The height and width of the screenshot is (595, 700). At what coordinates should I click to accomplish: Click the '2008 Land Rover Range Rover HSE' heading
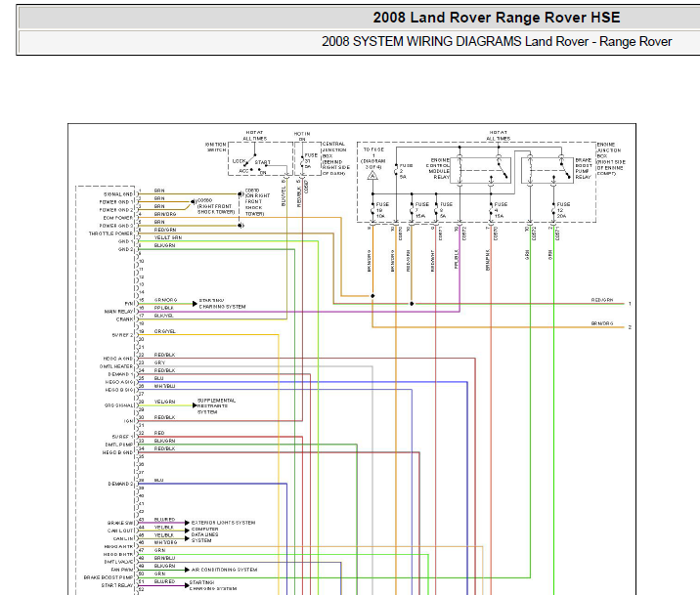[497, 18]
